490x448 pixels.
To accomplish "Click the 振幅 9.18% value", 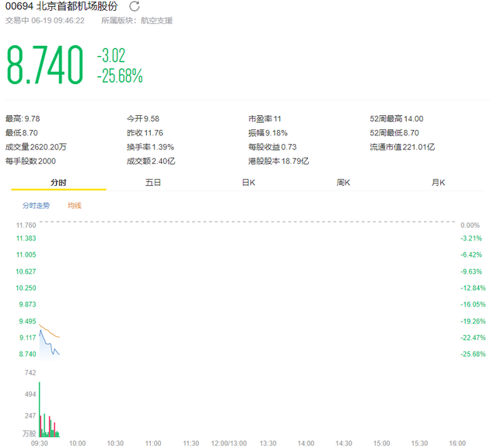I will click(x=268, y=133).
